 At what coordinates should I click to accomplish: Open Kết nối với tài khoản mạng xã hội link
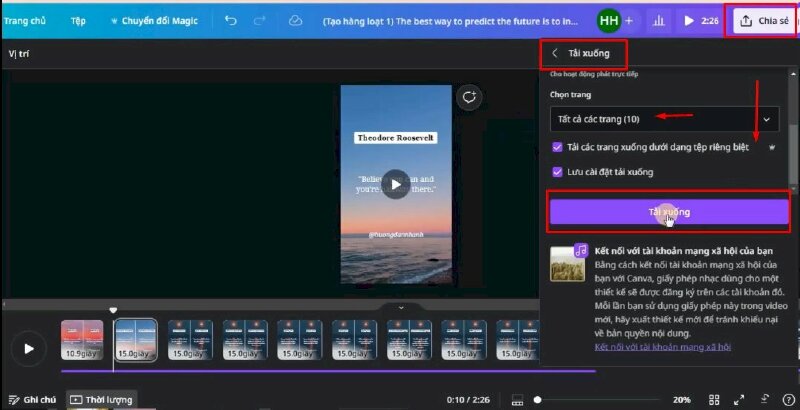coord(662,347)
